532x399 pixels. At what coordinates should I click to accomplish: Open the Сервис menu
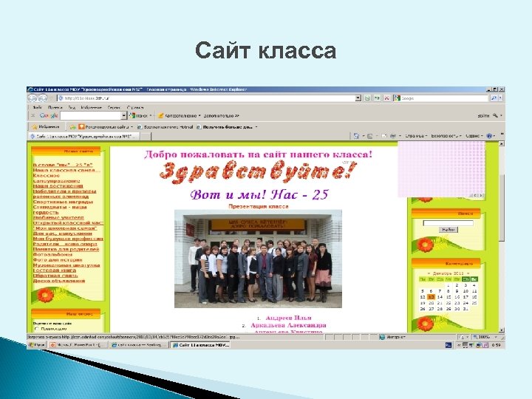(x=114, y=108)
